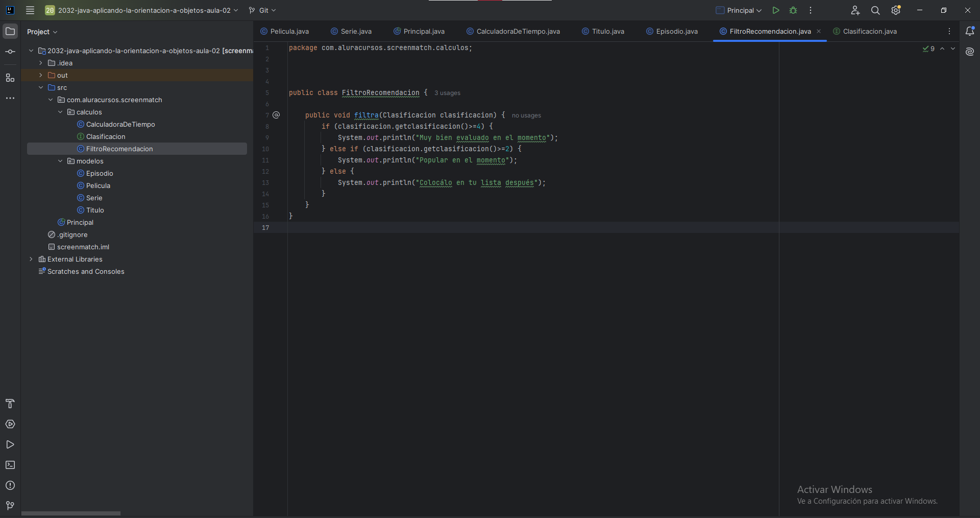Open project name dropdown in title bar
980x518 pixels.
(142, 10)
